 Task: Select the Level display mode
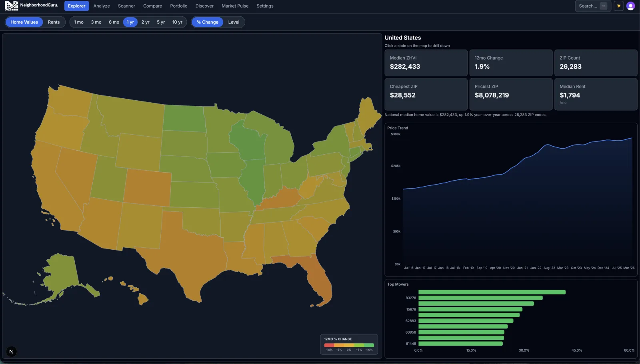(234, 22)
